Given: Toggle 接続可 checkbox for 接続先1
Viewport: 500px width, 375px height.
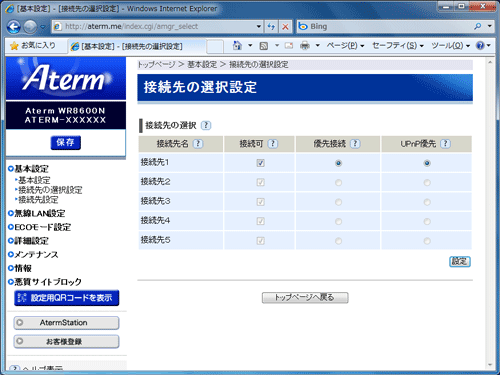Looking at the screenshot, I should (x=260, y=163).
